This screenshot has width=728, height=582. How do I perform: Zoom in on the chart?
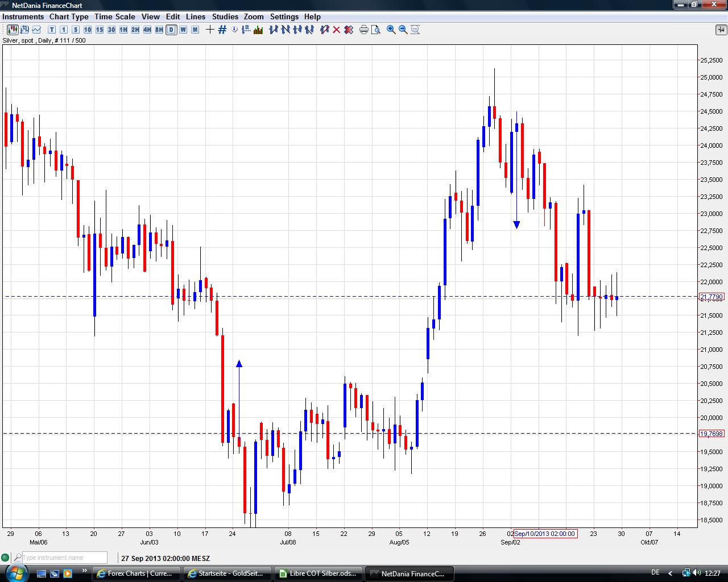pos(391,30)
